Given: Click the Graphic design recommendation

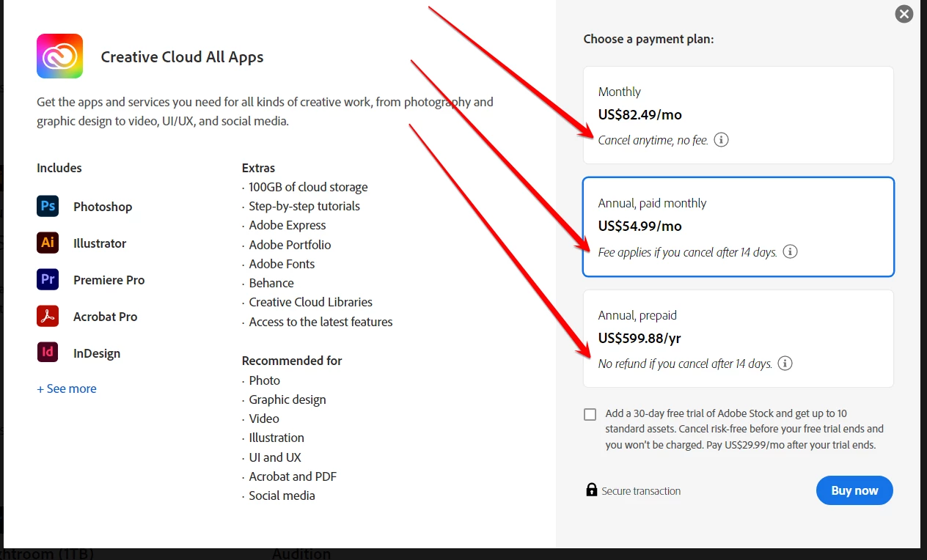Looking at the screenshot, I should [x=287, y=399].
